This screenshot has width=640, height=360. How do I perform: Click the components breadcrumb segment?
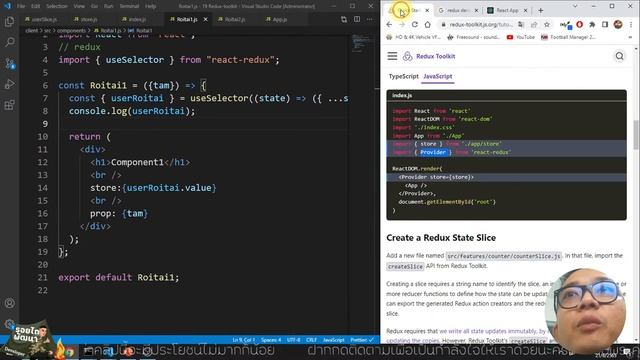tap(71, 31)
